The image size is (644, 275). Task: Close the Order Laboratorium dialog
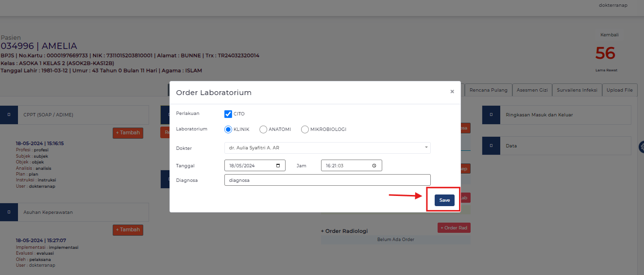(452, 91)
